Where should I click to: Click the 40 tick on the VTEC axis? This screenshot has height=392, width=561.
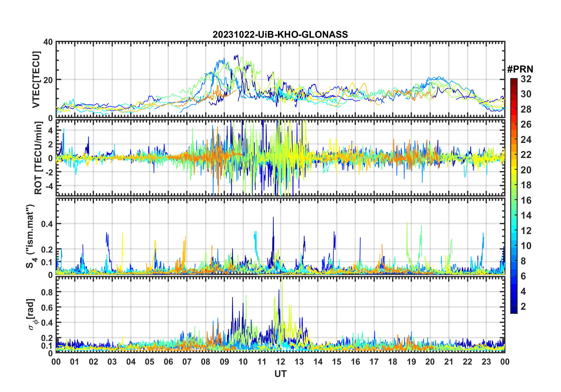coord(48,42)
